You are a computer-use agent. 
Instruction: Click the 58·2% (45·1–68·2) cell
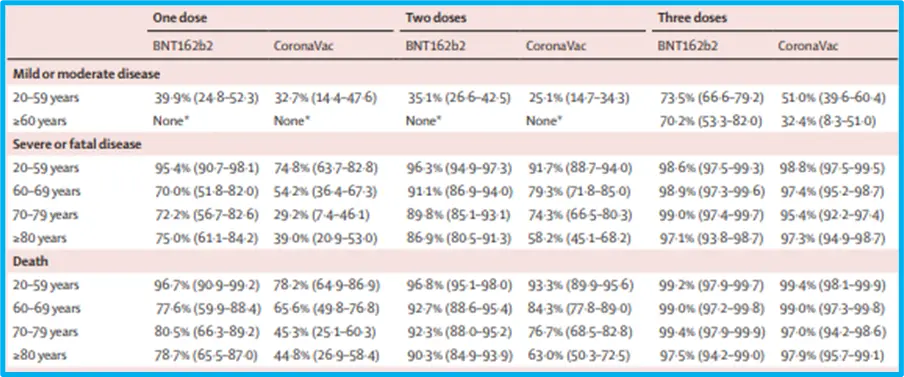click(579, 238)
